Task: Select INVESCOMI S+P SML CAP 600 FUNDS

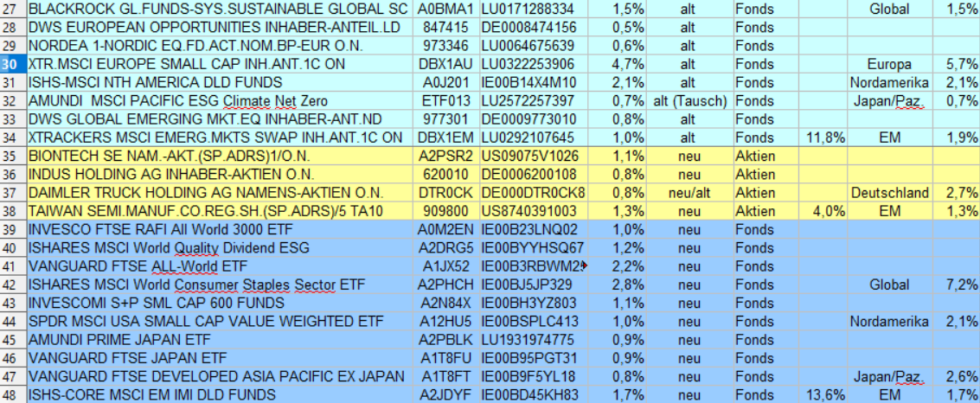Action: pos(220,303)
